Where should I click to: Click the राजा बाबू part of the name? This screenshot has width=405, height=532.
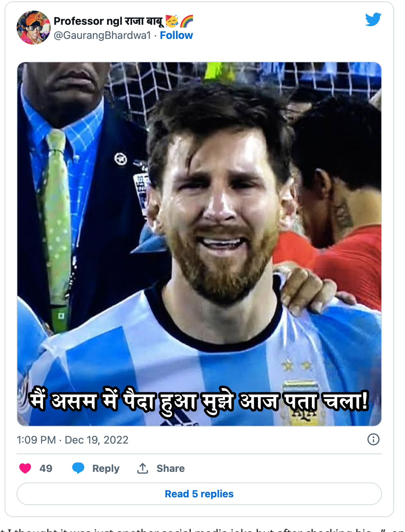[144, 21]
